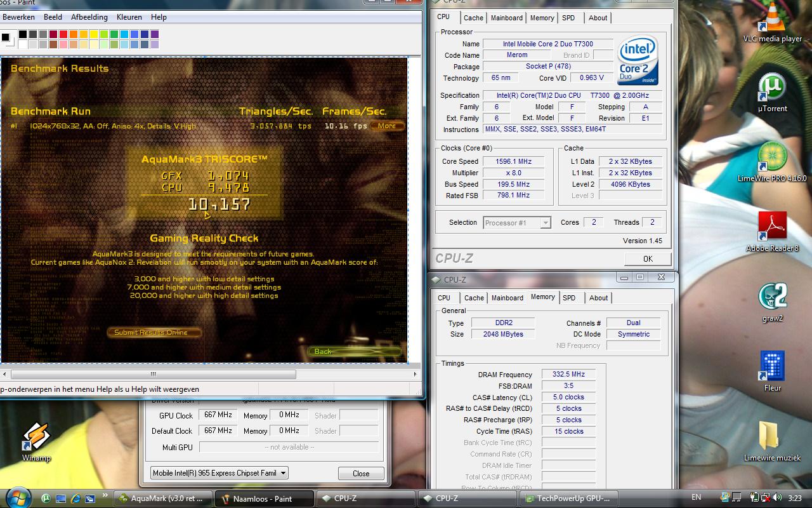The image size is (812, 508).
Task: Choose the white swatch in Paint palette
Action: [x=23, y=44]
